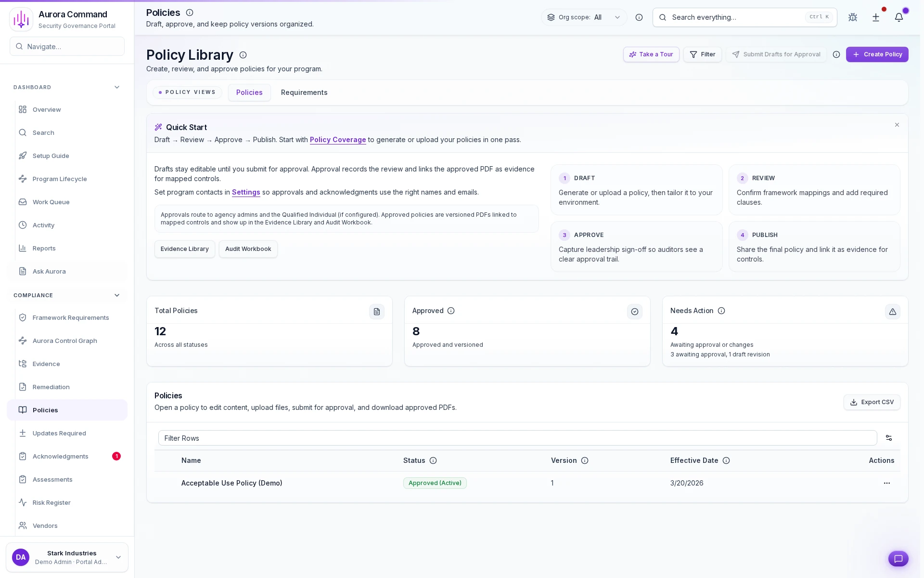This screenshot has height=578, width=924.
Task: Expand the Stark Industries account menu
Action: click(118, 557)
